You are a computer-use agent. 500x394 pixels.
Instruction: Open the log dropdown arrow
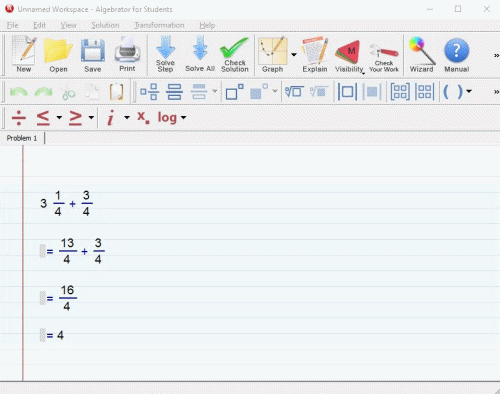click(183, 117)
